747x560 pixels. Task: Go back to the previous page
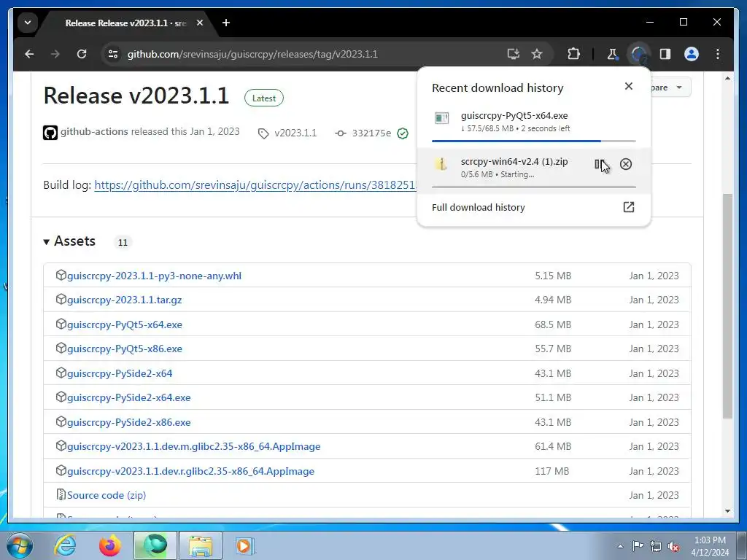tap(29, 54)
